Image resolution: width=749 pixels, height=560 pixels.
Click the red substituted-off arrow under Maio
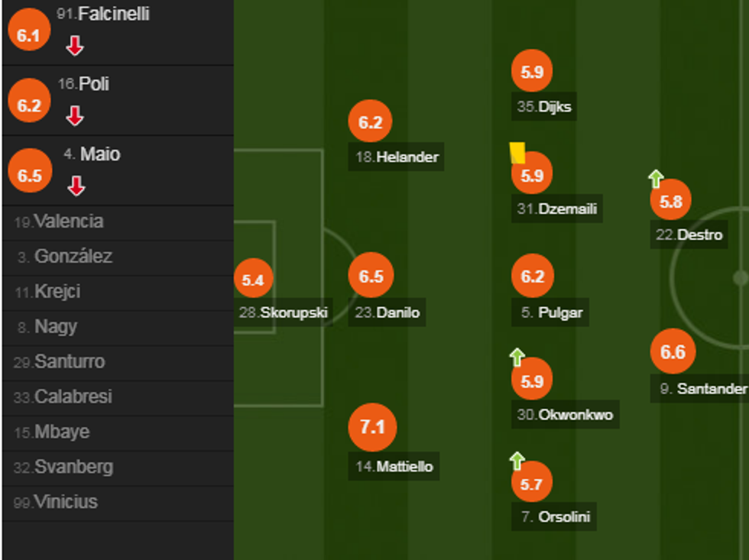pyautogui.click(x=76, y=186)
